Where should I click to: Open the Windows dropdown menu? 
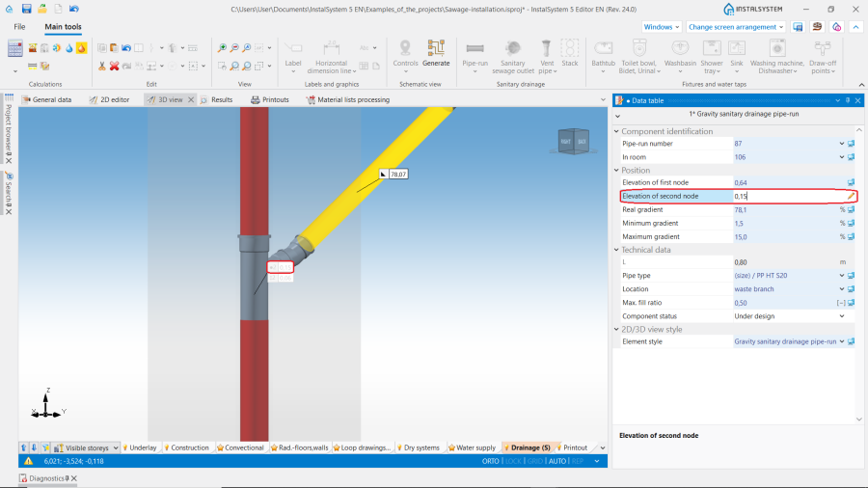click(x=661, y=27)
